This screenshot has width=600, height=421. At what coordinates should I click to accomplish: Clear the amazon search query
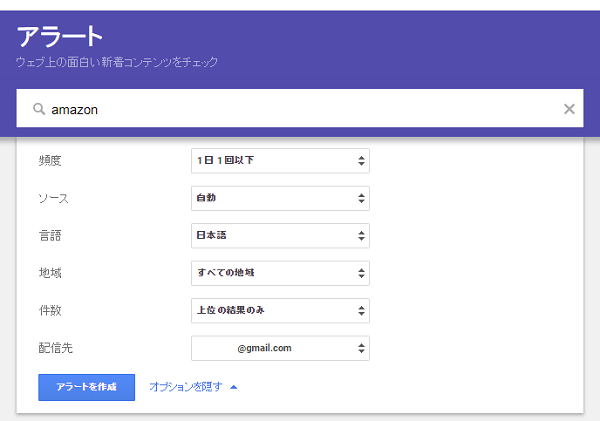tap(569, 109)
